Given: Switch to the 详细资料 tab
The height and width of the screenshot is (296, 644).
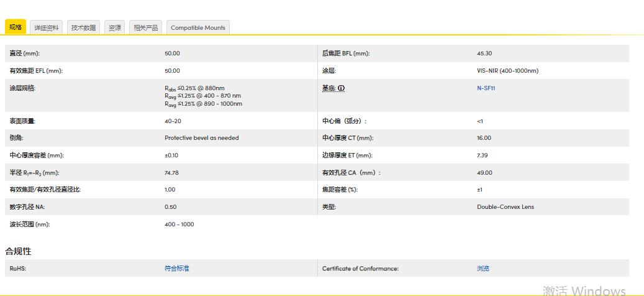Looking at the screenshot, I should [46, 27].
